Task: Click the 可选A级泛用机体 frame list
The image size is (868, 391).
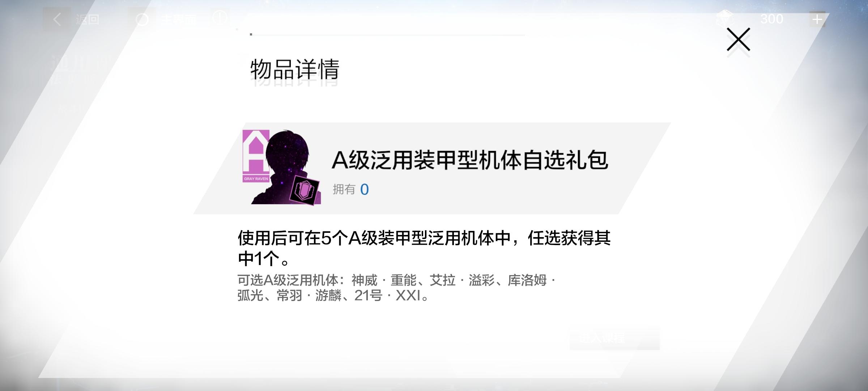Action: pyautogui.click(x=396, y=288)
